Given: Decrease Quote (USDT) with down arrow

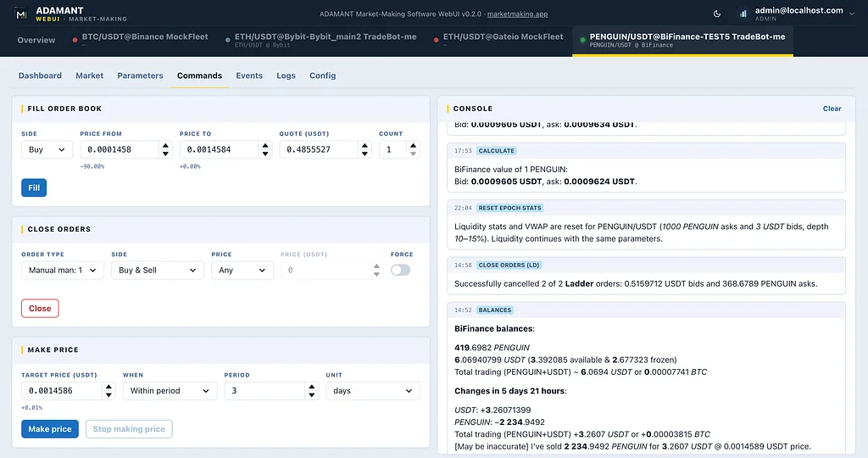Looking at the screenshot, I should [x=364, y=154].
